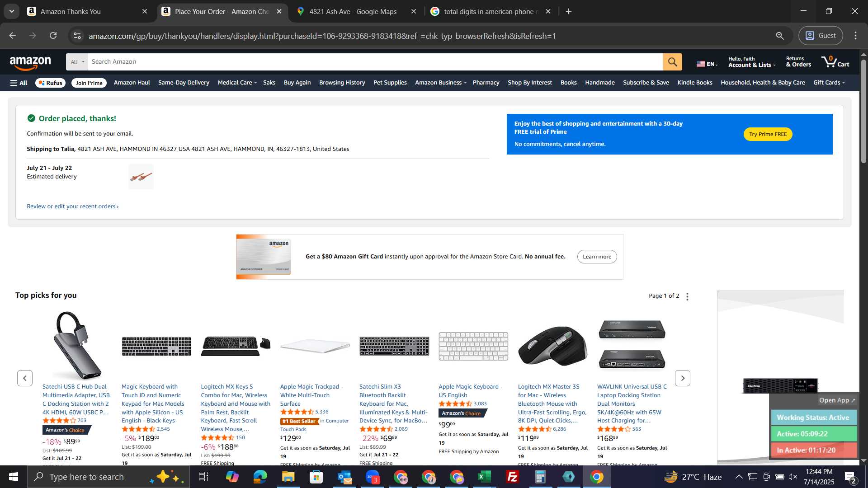This screenshot has height=488, width=868.
Task: Click Open App in the status overlay
Action: [x=837, y=400]
